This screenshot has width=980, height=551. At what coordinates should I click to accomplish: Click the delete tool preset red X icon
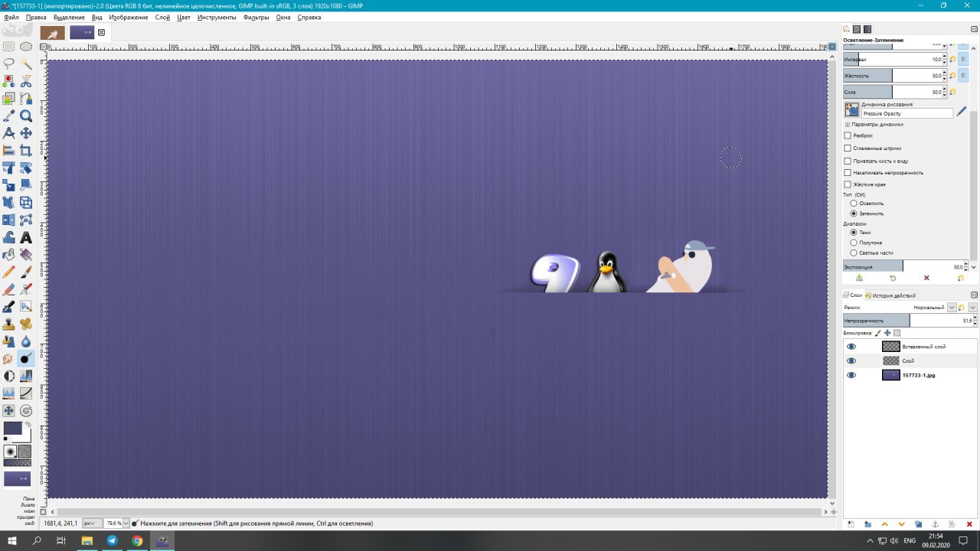pos(926,278)
